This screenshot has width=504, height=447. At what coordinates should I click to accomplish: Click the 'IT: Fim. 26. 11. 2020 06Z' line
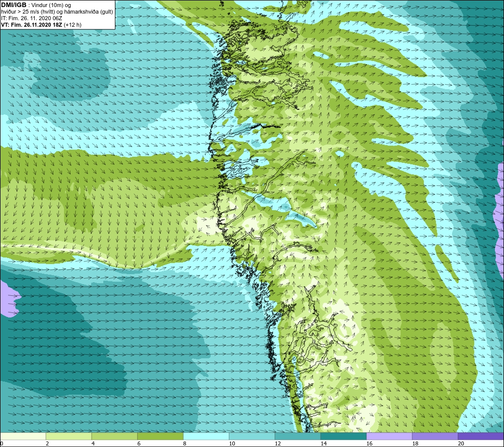tap(31, 18)
